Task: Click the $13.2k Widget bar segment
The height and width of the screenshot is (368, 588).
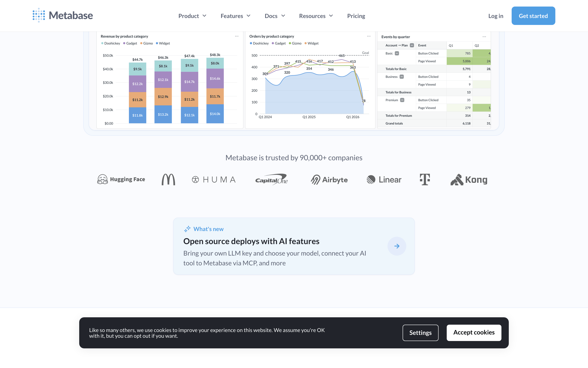Action: coord(163,114)
